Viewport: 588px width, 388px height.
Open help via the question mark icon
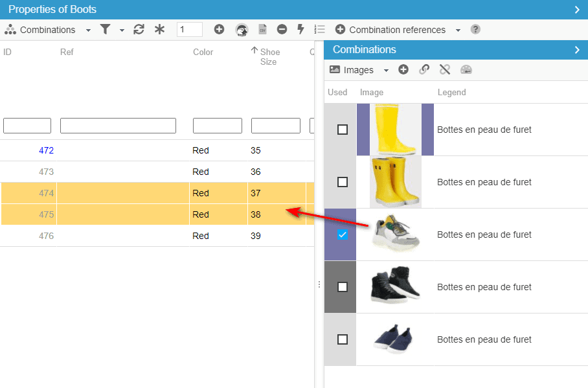pyautogui.click(x=475, y=30)
